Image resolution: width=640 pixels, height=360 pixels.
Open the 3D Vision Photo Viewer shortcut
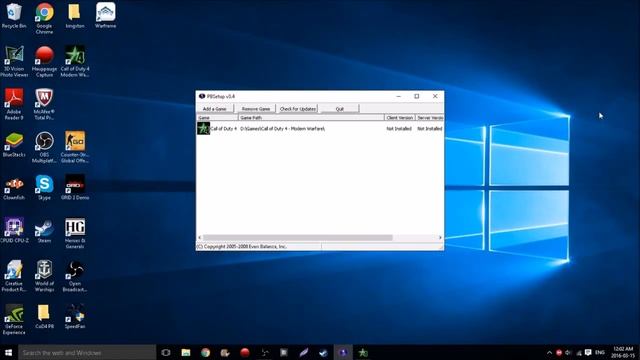[14, 61]
